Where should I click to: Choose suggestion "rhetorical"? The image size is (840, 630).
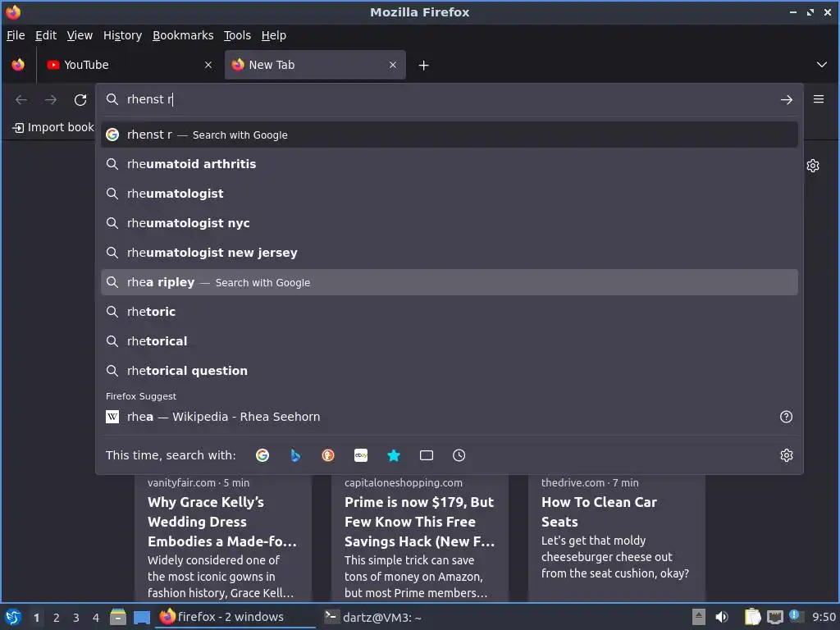pos(450,341)
